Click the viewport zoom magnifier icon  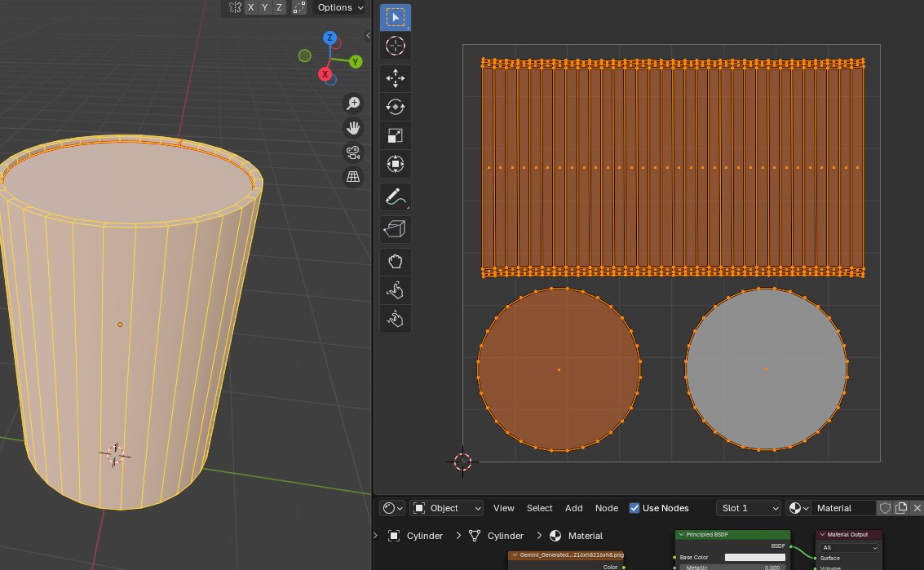[353, 104]
